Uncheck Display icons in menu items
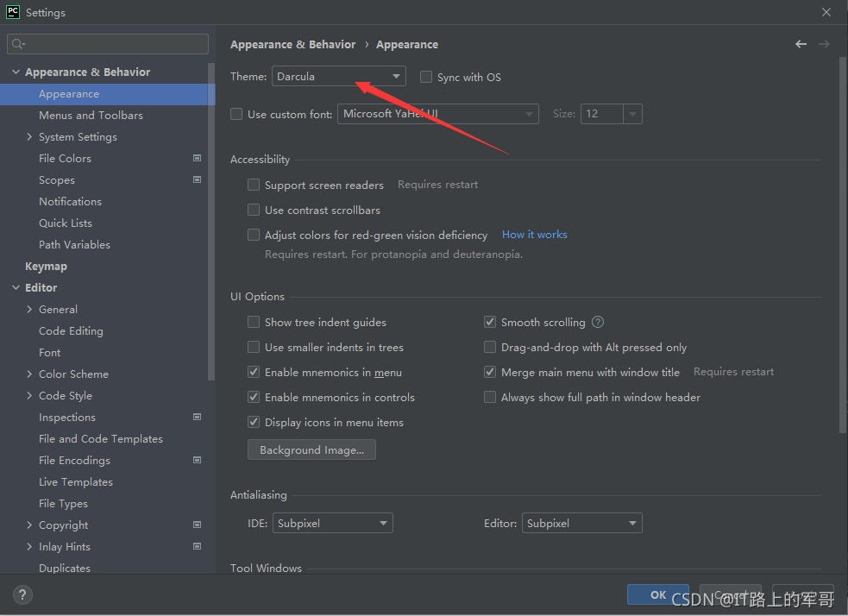848x616 pixels. coord(254,423)
